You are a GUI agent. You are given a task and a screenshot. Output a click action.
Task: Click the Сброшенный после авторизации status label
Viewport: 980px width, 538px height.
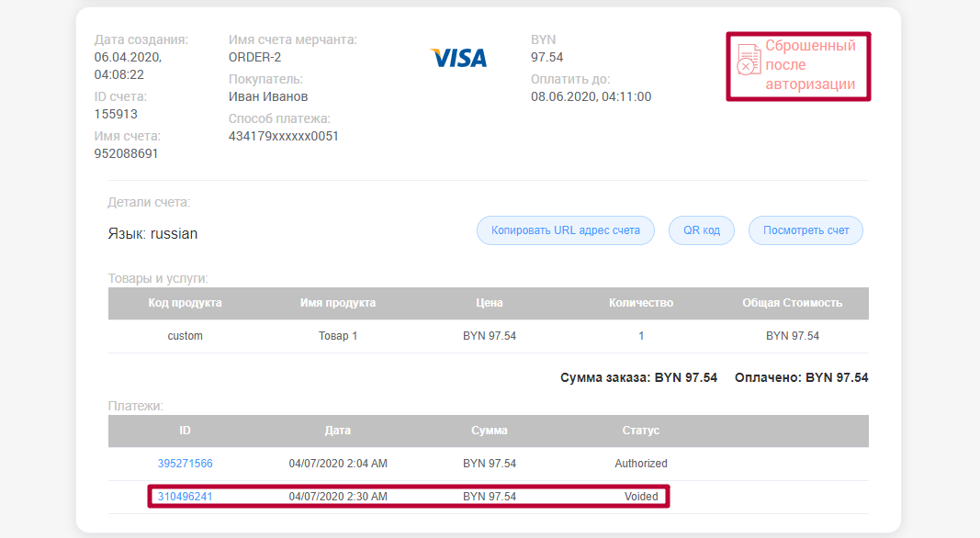[810, 65]
